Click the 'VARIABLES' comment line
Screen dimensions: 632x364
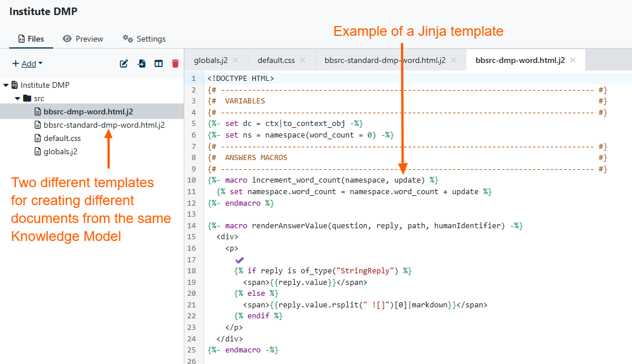point(407,101)
